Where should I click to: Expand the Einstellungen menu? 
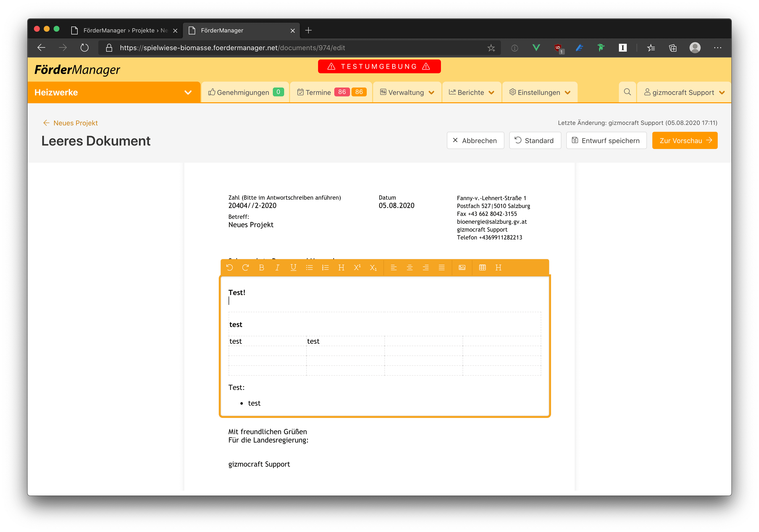pos(540,92)
